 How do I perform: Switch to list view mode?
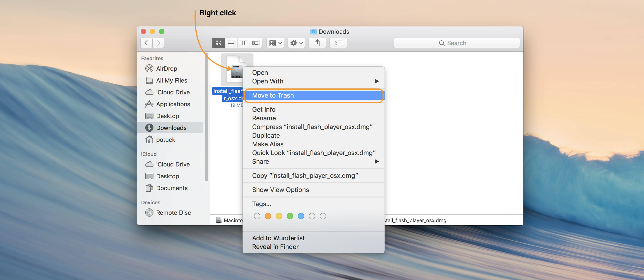[x=231, y=43]
